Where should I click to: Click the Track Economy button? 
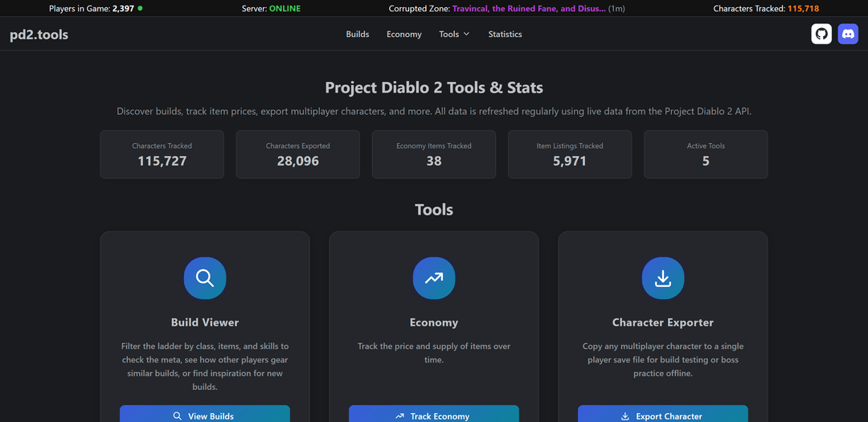tap(434, 414)
